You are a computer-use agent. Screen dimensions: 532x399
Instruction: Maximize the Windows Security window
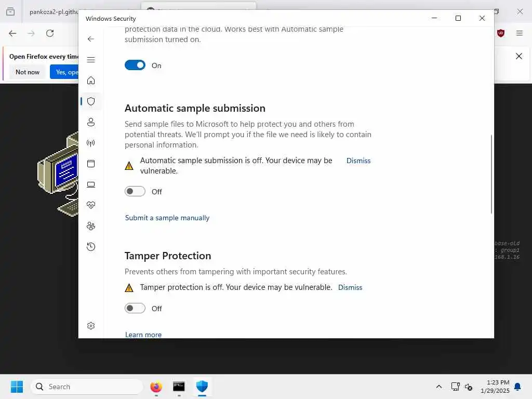click(458, 18)
